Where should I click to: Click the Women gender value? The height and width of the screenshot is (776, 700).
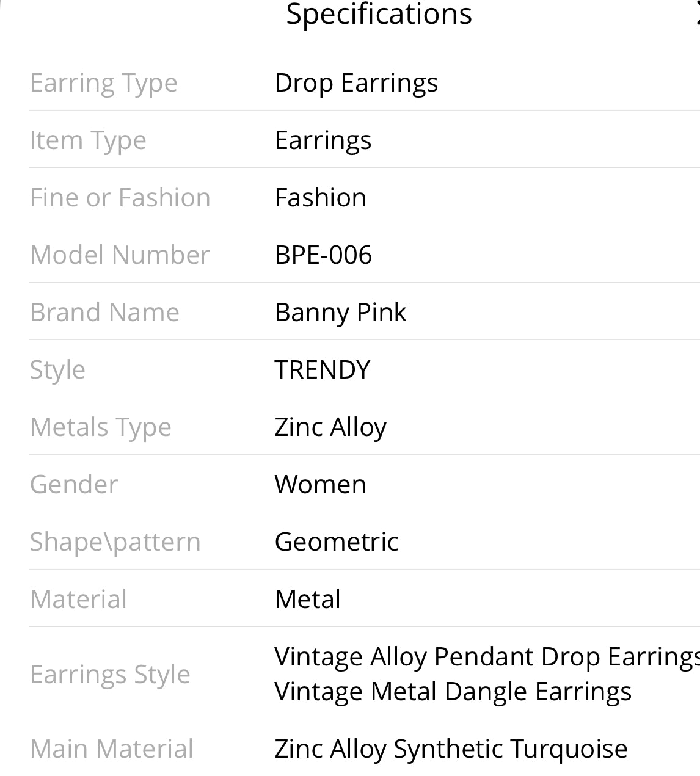click(320, 485)
